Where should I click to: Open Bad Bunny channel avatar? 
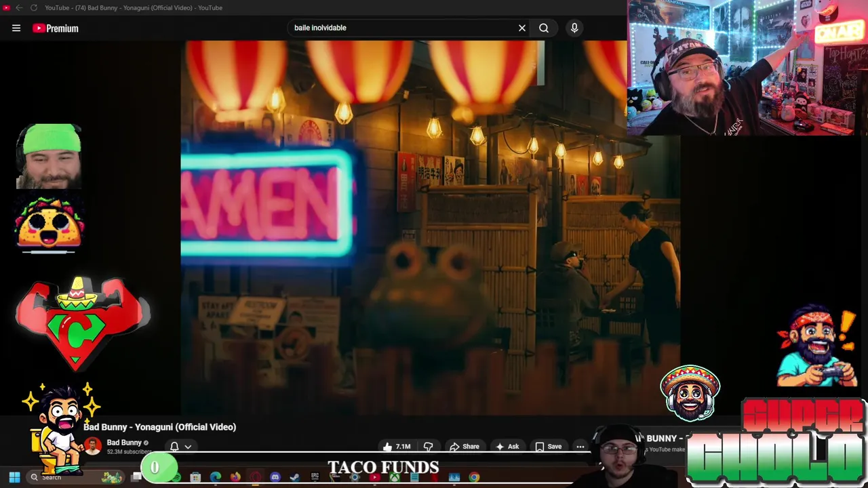coord(93,446)
